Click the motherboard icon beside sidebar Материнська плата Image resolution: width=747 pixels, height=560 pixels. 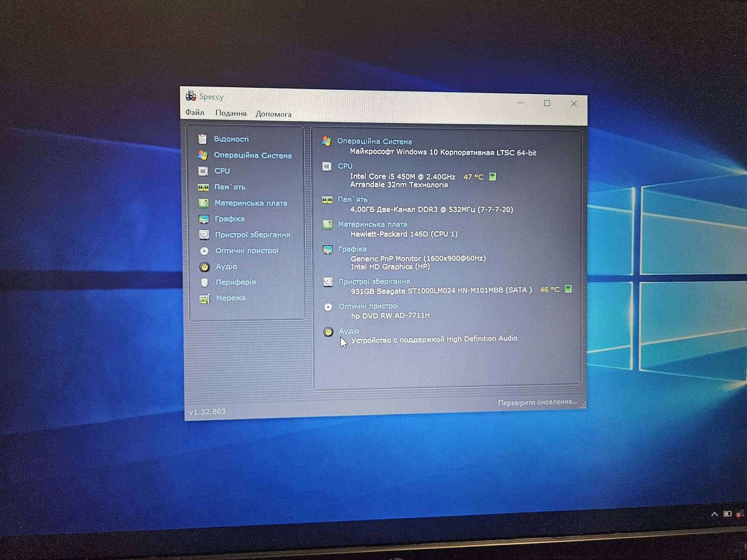coord(204,203)
